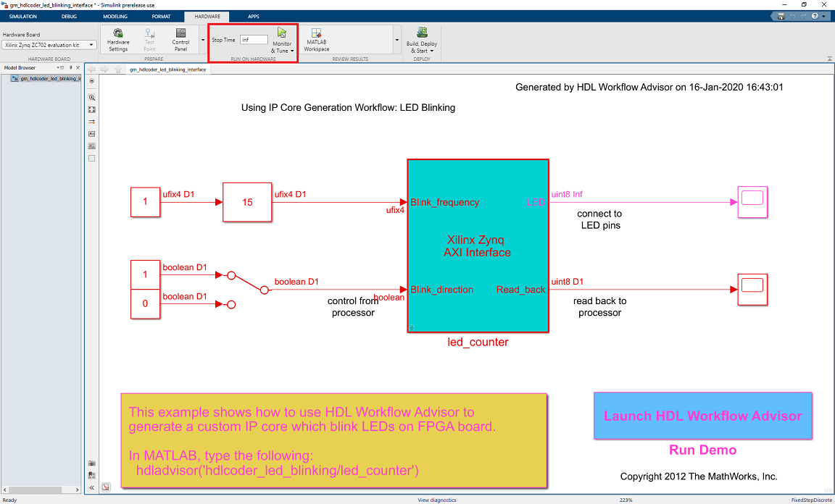Click Build, Deploy & Start icon
The image size is (835, 504).
pos(422,33)
